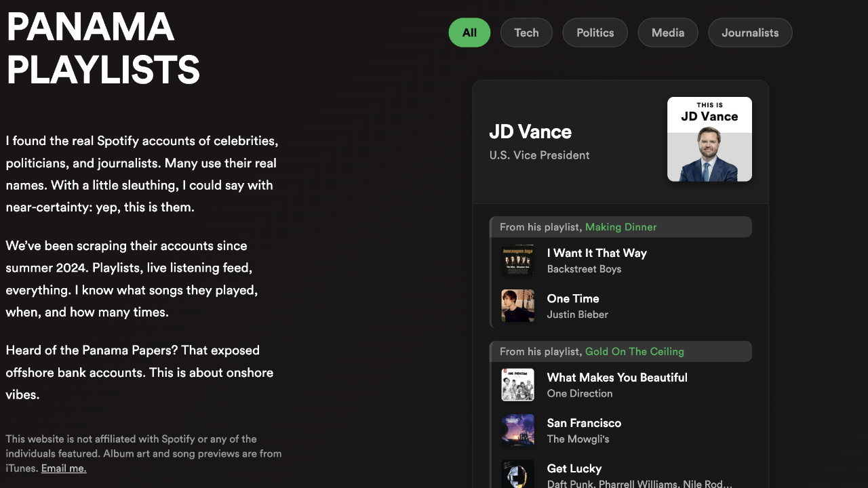Select the song title I Want It That Way
This screenshot has height=488, width=868.
click(x=597, y=253)
